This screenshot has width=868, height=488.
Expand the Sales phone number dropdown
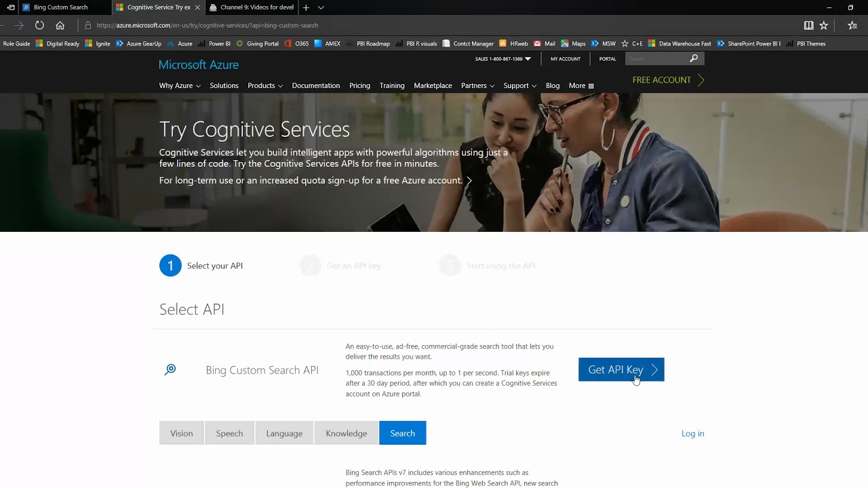tap(503, 59)
